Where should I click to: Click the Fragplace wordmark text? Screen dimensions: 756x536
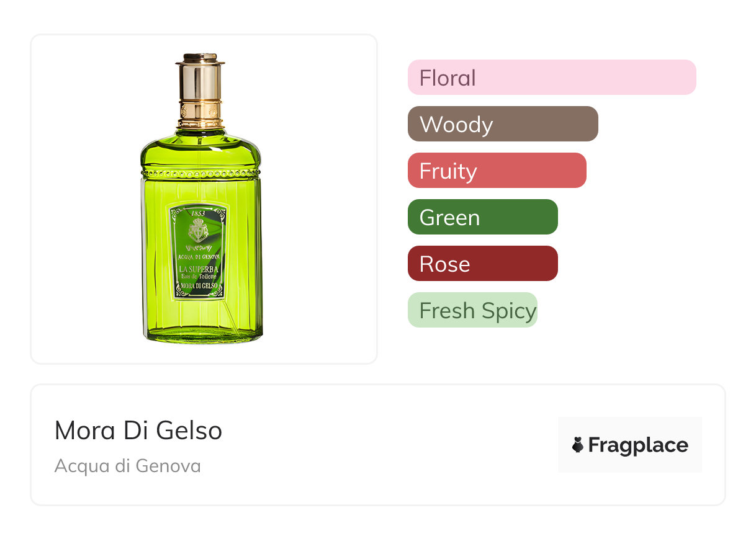(637, 445)
